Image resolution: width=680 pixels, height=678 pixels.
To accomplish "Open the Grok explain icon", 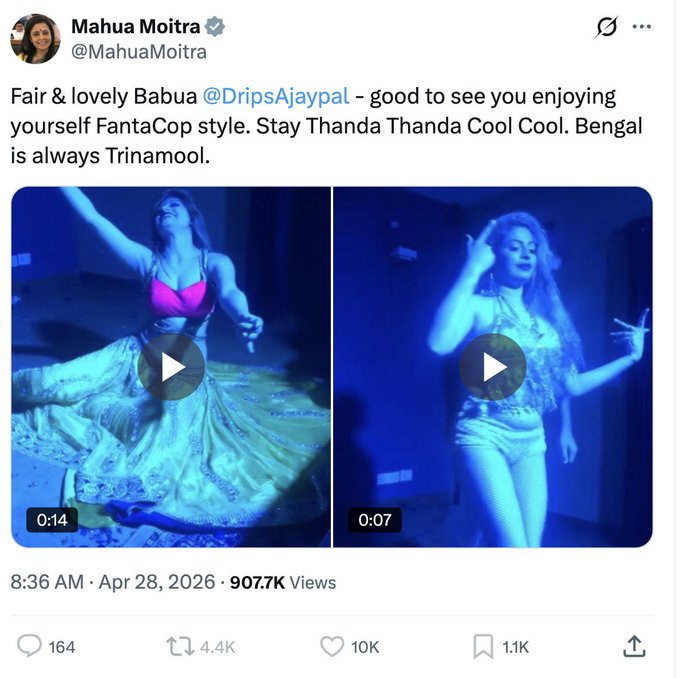I will (x=606, y=27).
